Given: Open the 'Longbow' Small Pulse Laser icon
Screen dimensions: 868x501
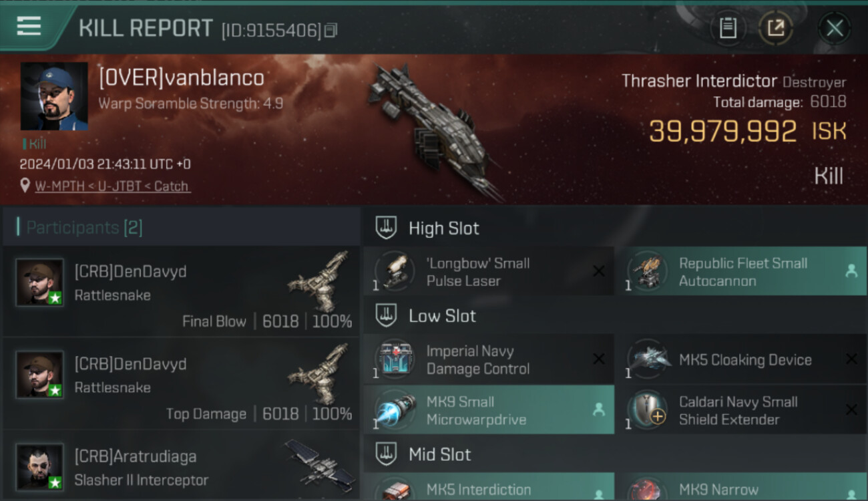Looking at the screenshot, I should [x=394, y=271].
